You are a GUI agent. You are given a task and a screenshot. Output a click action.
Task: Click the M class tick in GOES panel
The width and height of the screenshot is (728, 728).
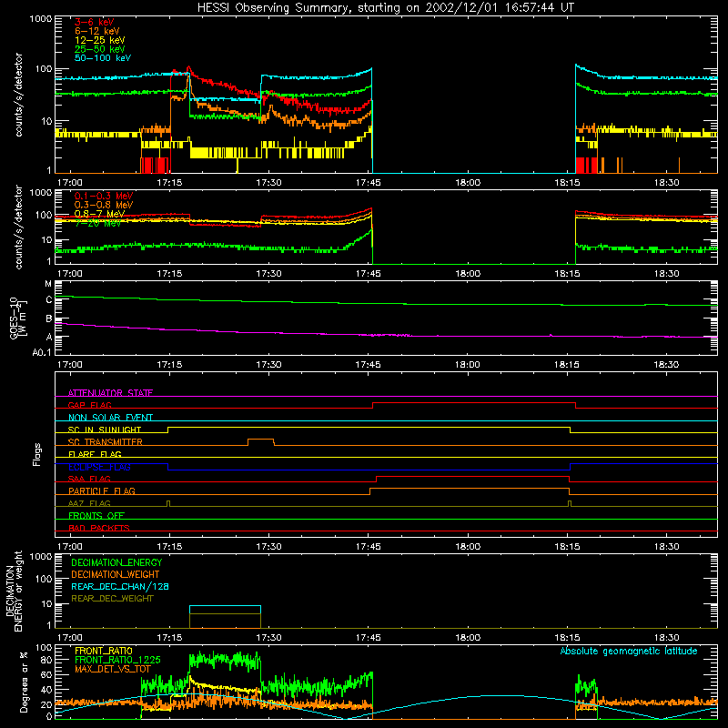(x=48, y=284)
